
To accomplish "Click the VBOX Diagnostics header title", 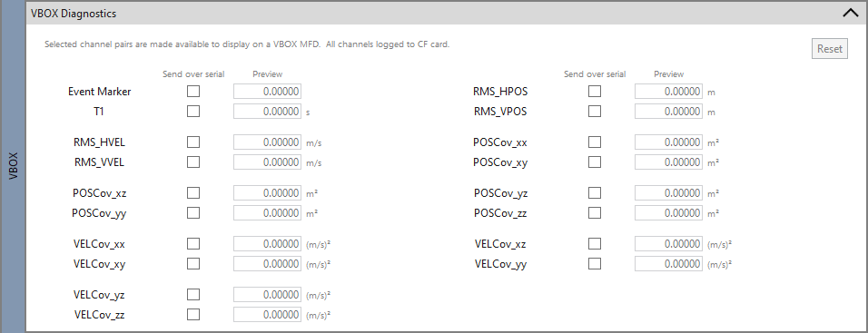I will point(74,14).
